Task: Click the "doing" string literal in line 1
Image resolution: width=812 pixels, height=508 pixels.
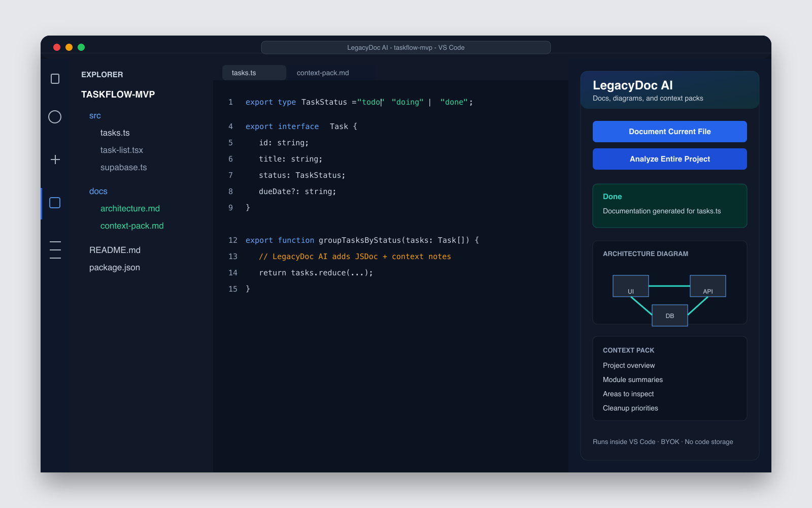Action: pyautogui.click(x=408, y=102)
